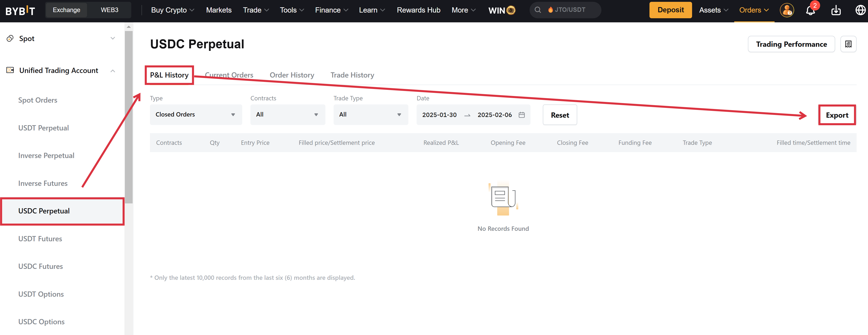Click the Funding Fee column header

[635, 143]
